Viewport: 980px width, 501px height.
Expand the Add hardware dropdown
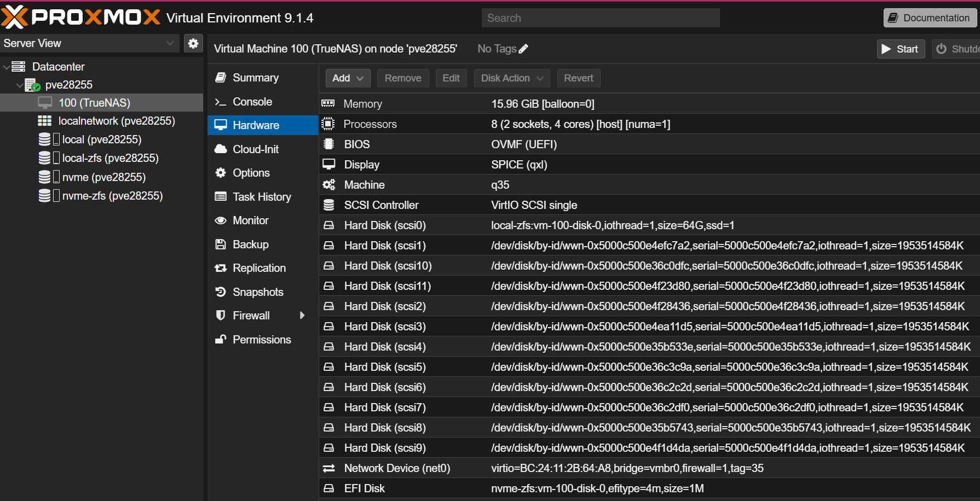tap(348, 78)
